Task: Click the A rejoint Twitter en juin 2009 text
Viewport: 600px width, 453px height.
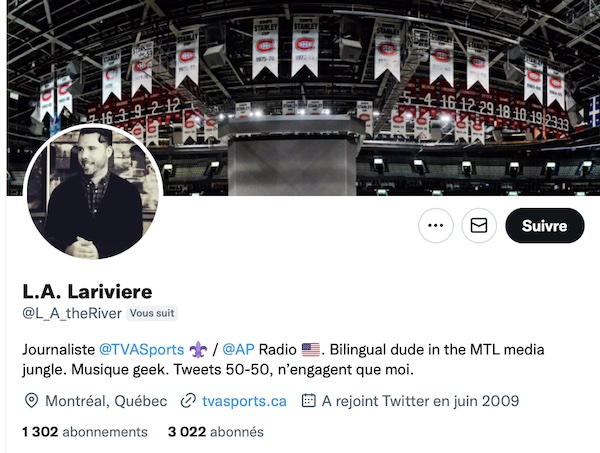Action: pyautogui.click(x=421, y=401)
